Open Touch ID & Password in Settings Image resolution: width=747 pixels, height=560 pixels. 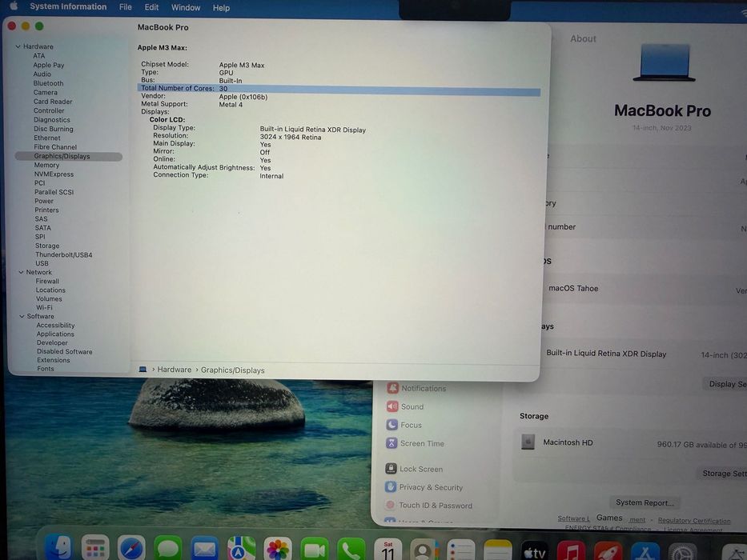(x=436, y=506)
